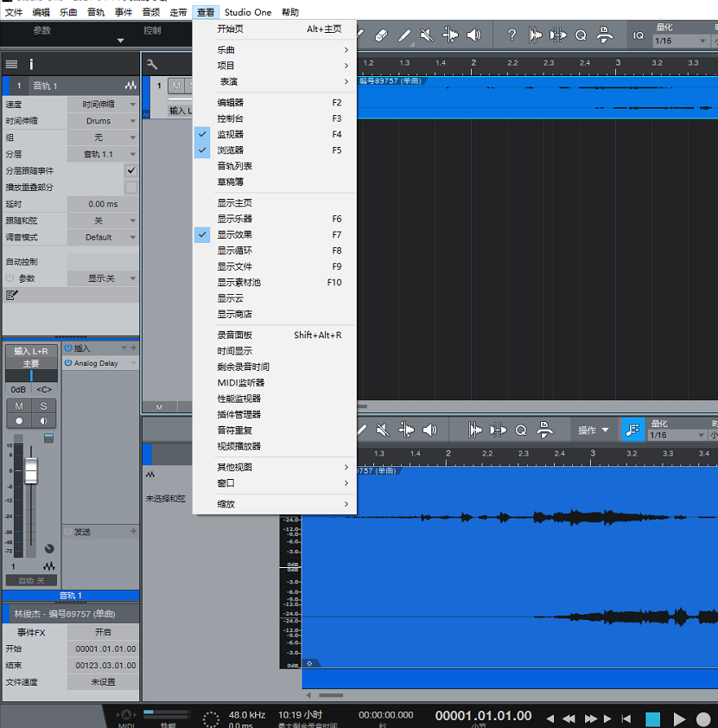The image size is (718, 728).
Task: Toggle the 插入 inserts power button
Action: click(x=68, y=348)
